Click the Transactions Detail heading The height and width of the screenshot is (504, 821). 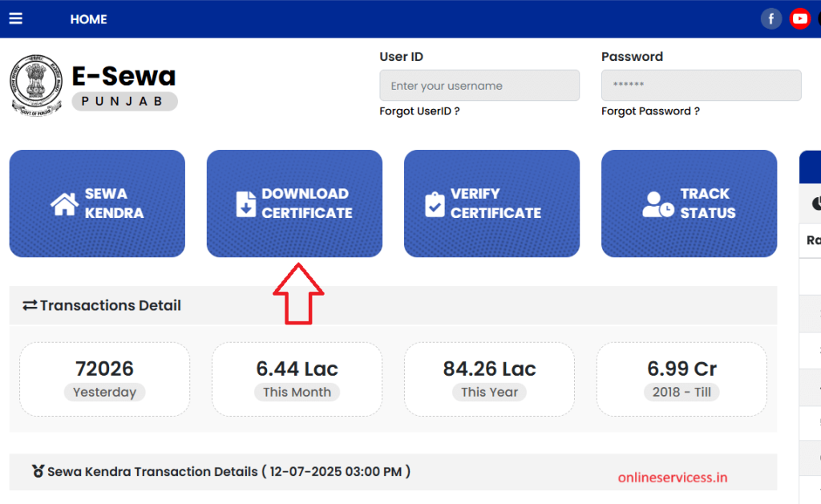pos(111,305)
